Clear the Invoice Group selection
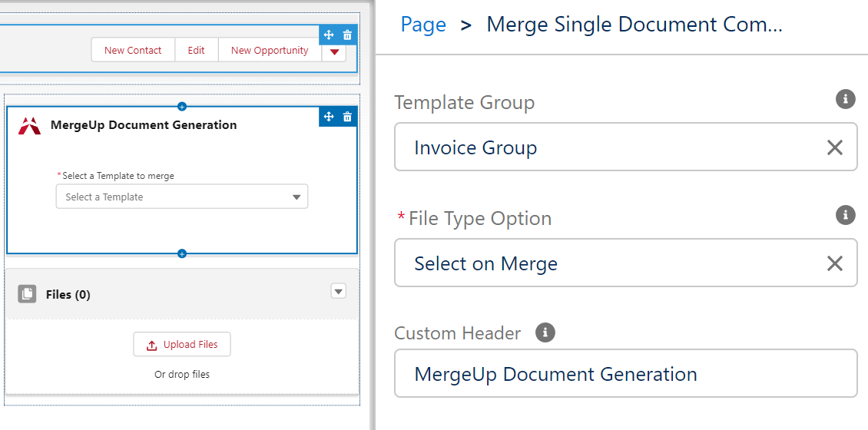Screen dimensions: 868x430 pos(835,147)
